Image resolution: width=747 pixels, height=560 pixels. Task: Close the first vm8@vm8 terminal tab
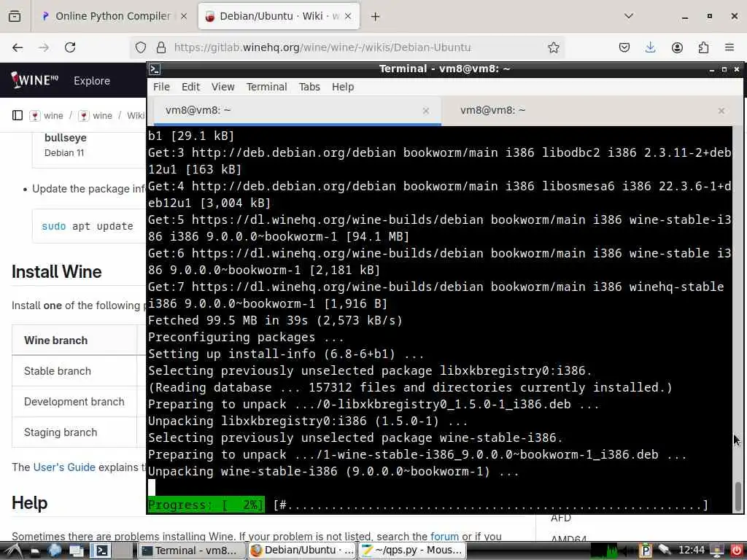point(426,111)
